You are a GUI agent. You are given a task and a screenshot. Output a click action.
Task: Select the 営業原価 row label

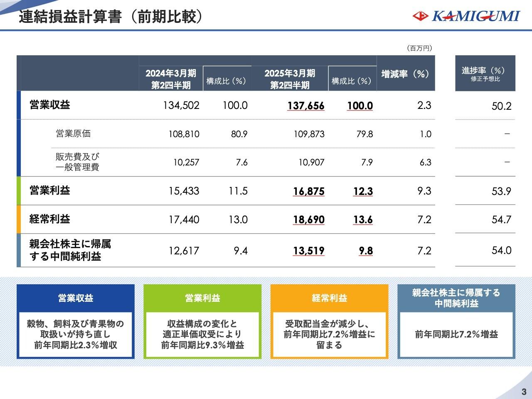[73, 133]
